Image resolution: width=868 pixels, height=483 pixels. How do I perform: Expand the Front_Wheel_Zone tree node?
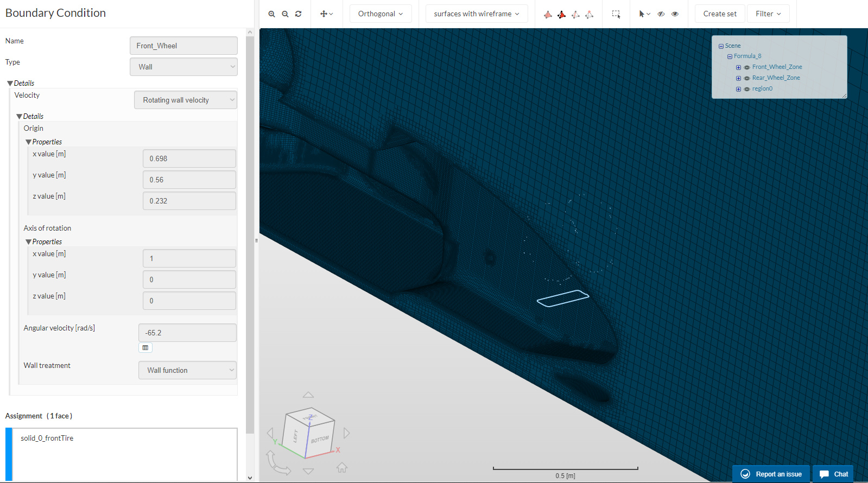pyautogui.click(x=738, y=67)
